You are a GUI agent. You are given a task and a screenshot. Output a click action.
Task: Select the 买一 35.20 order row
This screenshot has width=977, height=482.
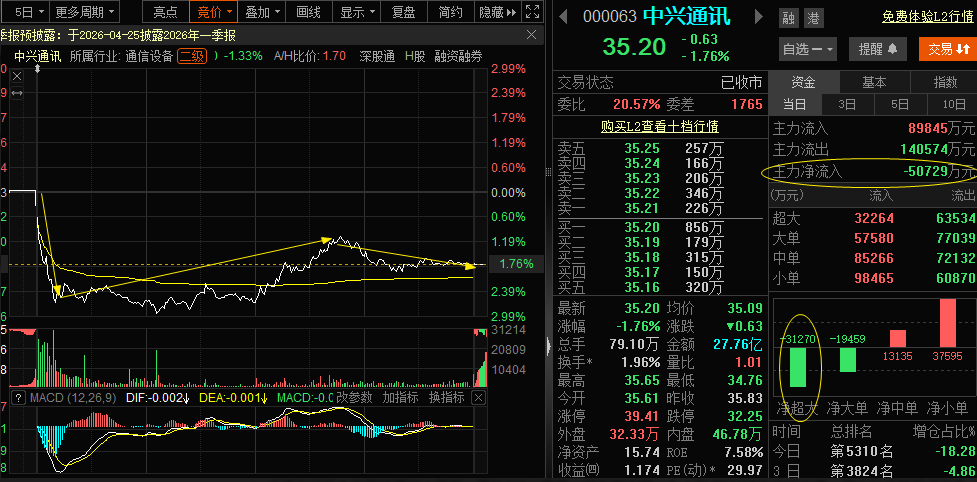659,227
